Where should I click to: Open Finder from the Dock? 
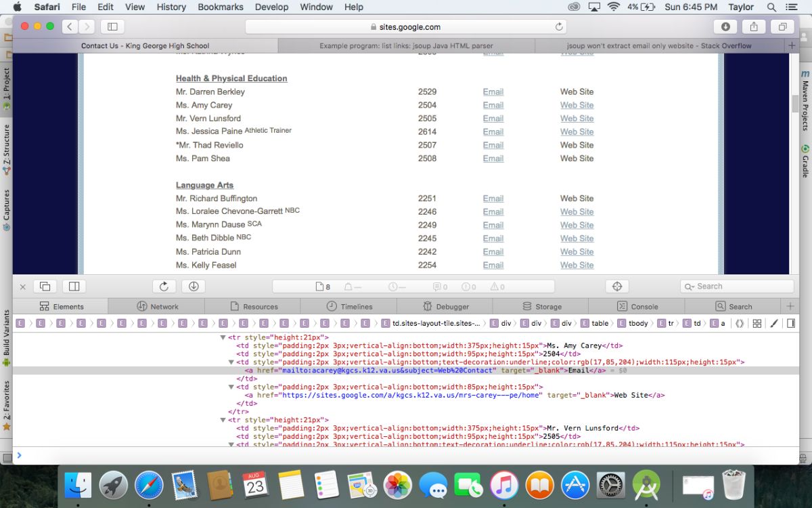tap(78, 485)
